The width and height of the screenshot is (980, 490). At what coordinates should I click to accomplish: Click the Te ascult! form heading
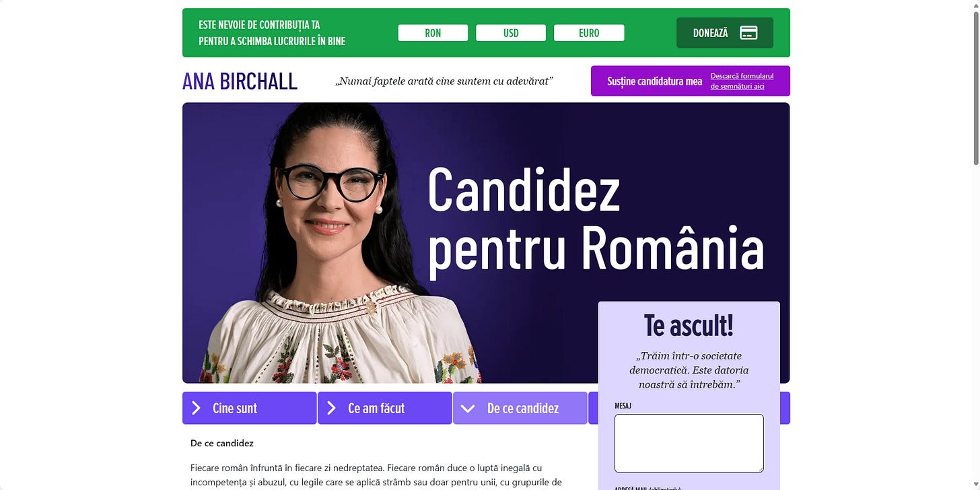pos(689,325)
